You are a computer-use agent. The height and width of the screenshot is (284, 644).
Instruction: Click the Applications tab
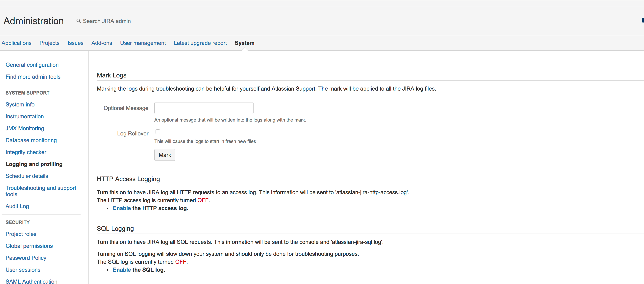16,43
